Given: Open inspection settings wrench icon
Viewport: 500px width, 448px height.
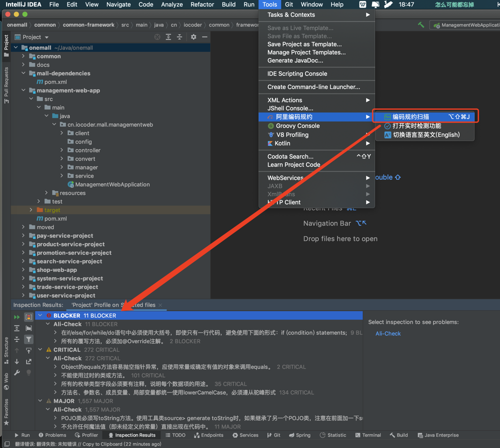Looking at the screenshot, I should 17,372.
